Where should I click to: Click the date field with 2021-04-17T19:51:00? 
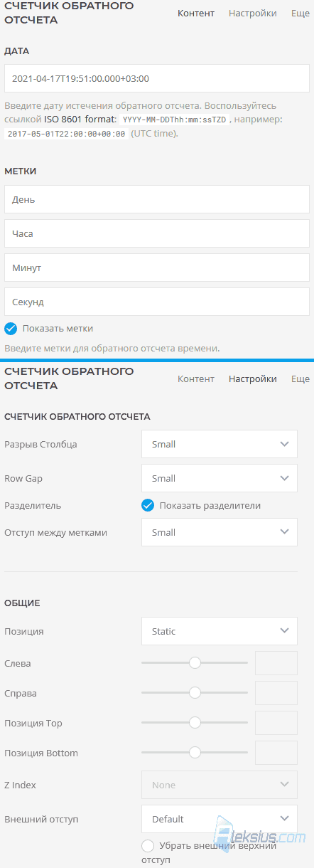(157, 78)
